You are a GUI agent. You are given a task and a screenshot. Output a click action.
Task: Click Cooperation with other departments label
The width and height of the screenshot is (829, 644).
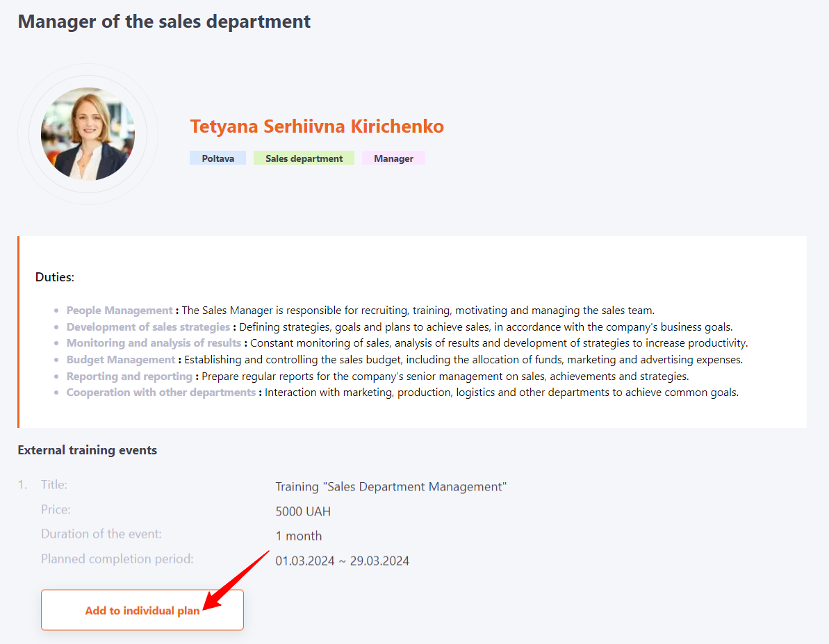tap(161, 393)
